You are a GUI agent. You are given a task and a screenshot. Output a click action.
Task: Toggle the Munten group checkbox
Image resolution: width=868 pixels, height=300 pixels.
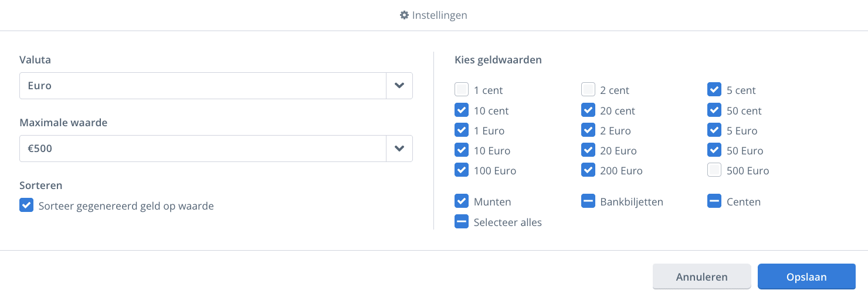click(462, 201)
